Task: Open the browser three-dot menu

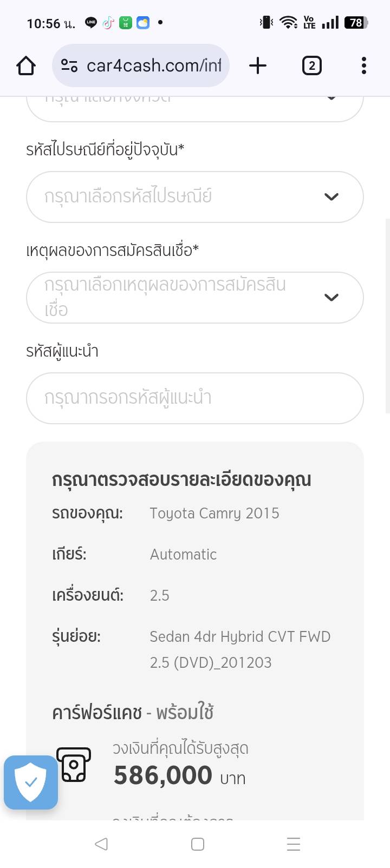Action: [364, 66]
